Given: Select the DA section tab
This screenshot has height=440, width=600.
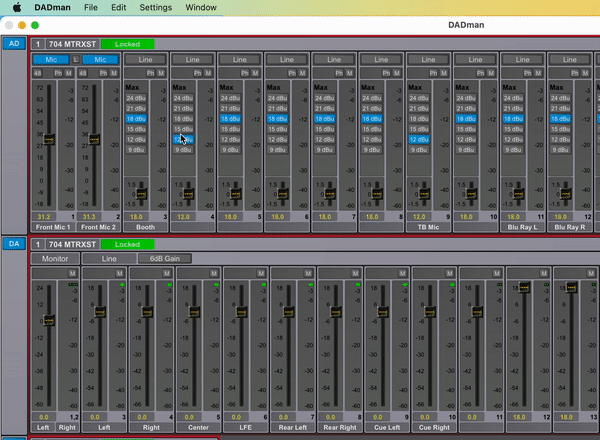Looking at the screenshot, I should (x=14, y=244).
